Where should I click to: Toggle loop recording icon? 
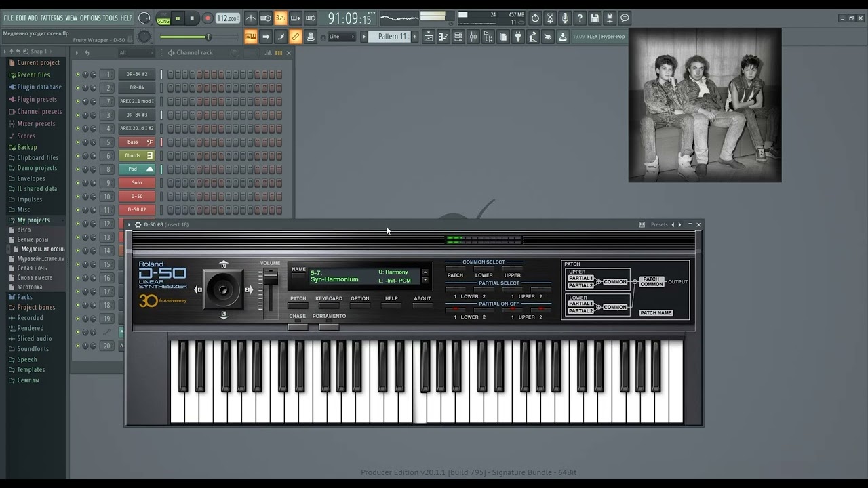tap(311, 18)
